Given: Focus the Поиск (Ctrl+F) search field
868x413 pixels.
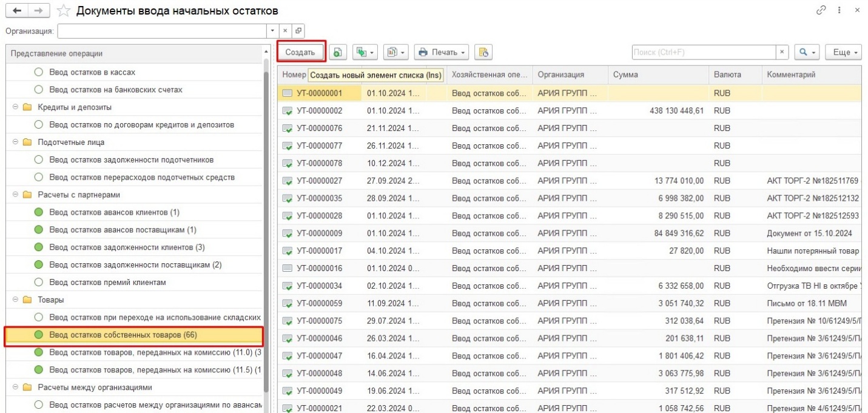Looking at the screenshot, I should pos(702,53).
